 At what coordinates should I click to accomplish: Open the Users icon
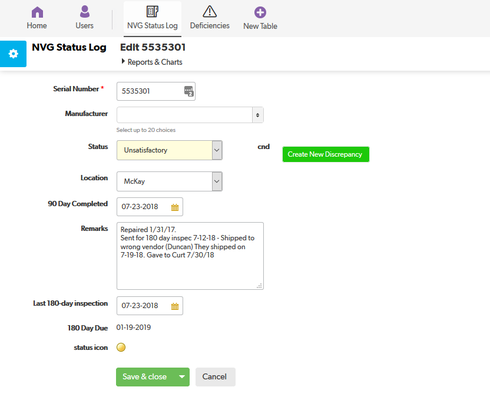(x=85, y=12)
